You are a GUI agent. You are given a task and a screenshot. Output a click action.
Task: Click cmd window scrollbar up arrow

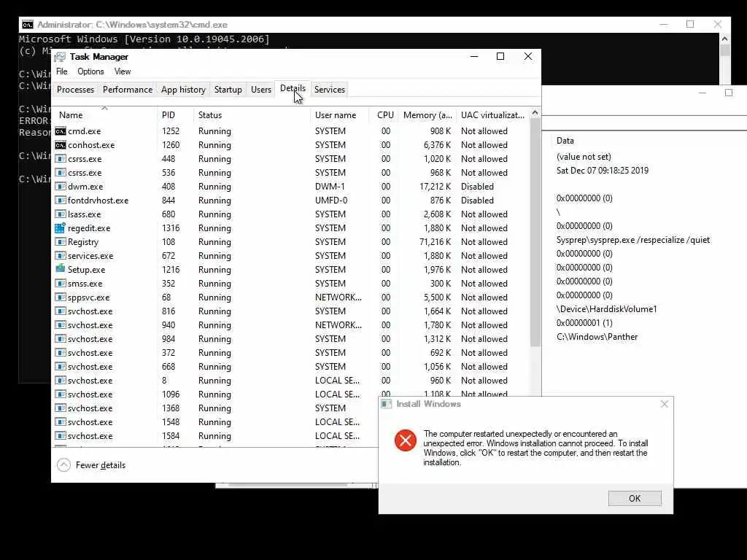point(724,39)
